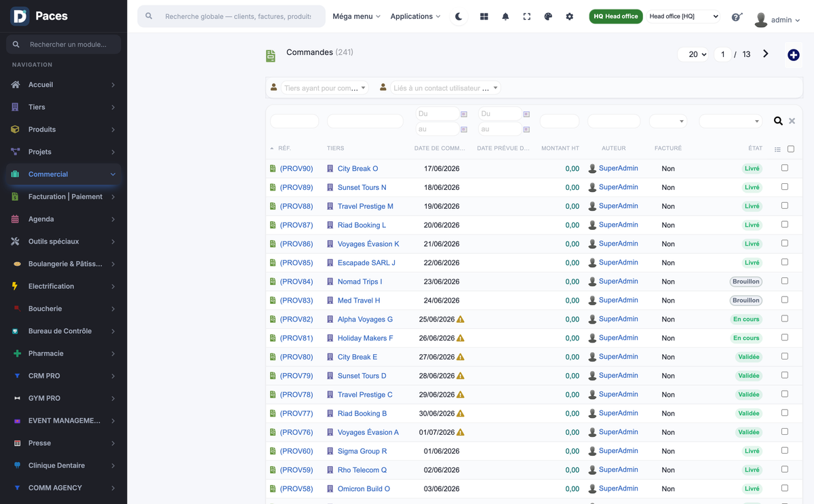Toggle dark mode moon icon

point(459,16)
